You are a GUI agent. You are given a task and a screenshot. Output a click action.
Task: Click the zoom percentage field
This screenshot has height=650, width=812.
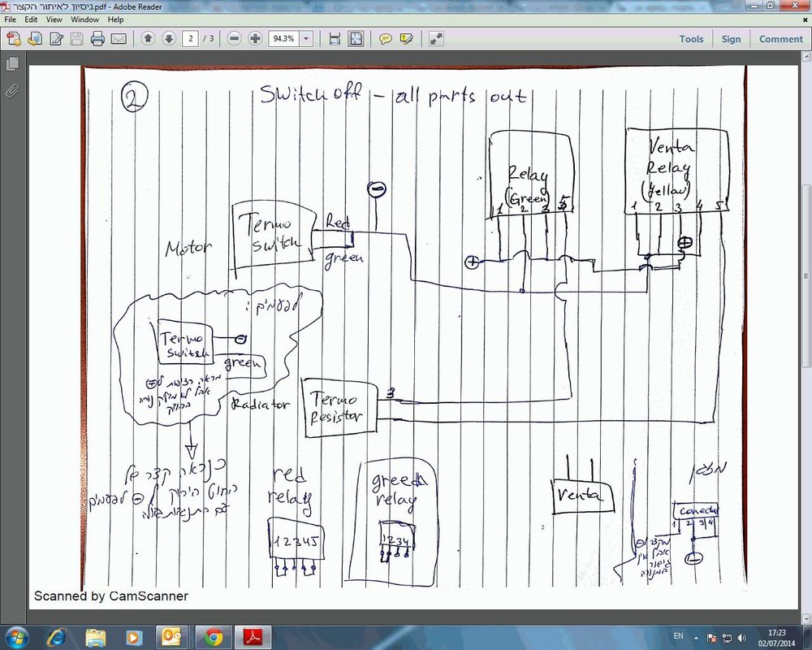[x=283, y=38]
